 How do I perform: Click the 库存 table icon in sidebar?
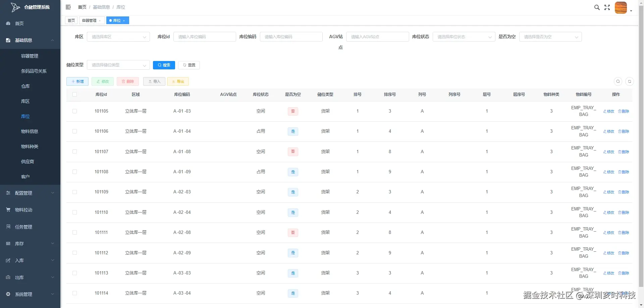coord(8,244)
